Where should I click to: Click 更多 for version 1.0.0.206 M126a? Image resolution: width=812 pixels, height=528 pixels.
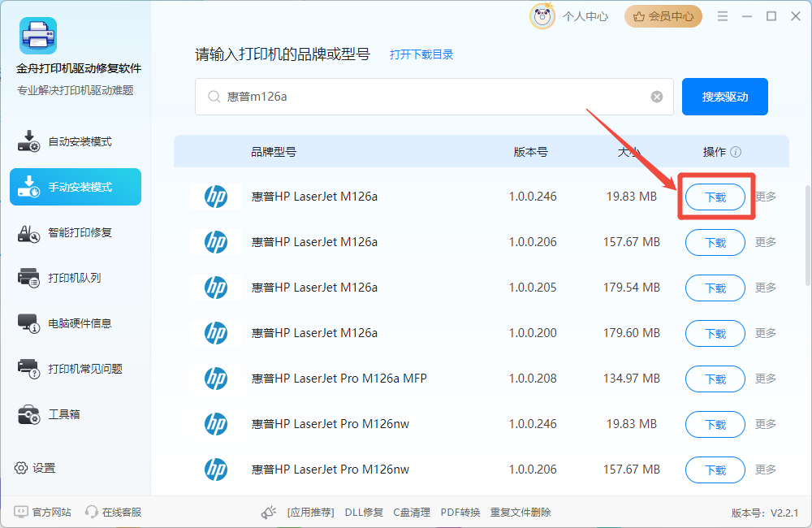766,242
